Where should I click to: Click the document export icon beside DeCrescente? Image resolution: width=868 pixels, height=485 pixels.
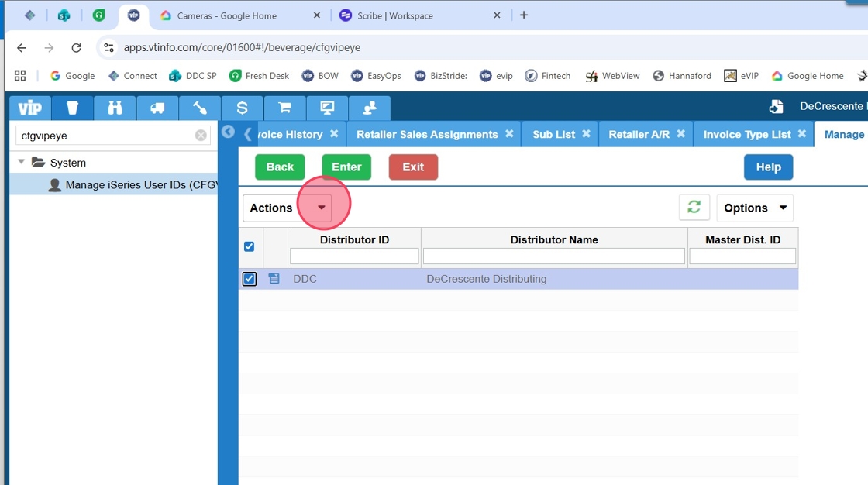pos(776,106)
